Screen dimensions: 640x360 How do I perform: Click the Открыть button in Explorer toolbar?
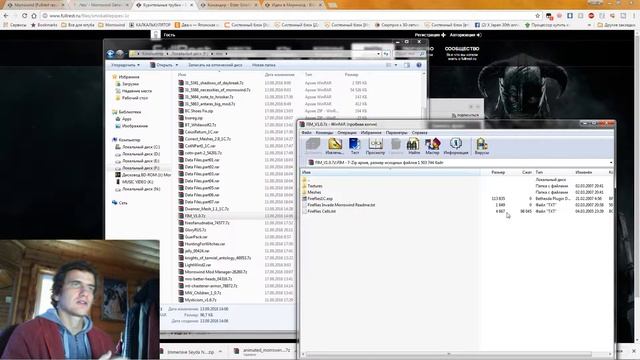coord(161,65)
